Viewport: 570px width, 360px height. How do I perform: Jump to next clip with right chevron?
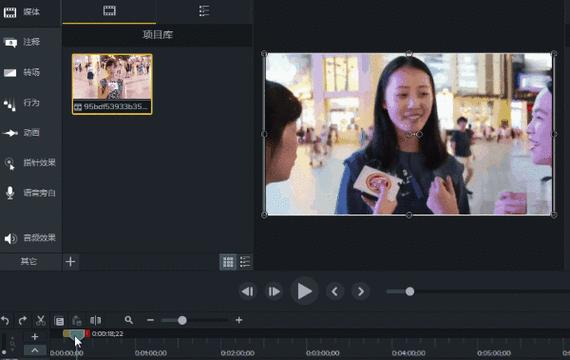[361, 292]
